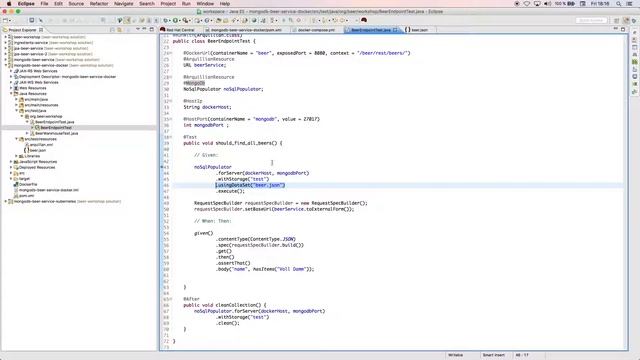This screenshot has width=640, height=360.
Task: Open the Run icon's dropdown arrow
Action: [x=180, y=20]
